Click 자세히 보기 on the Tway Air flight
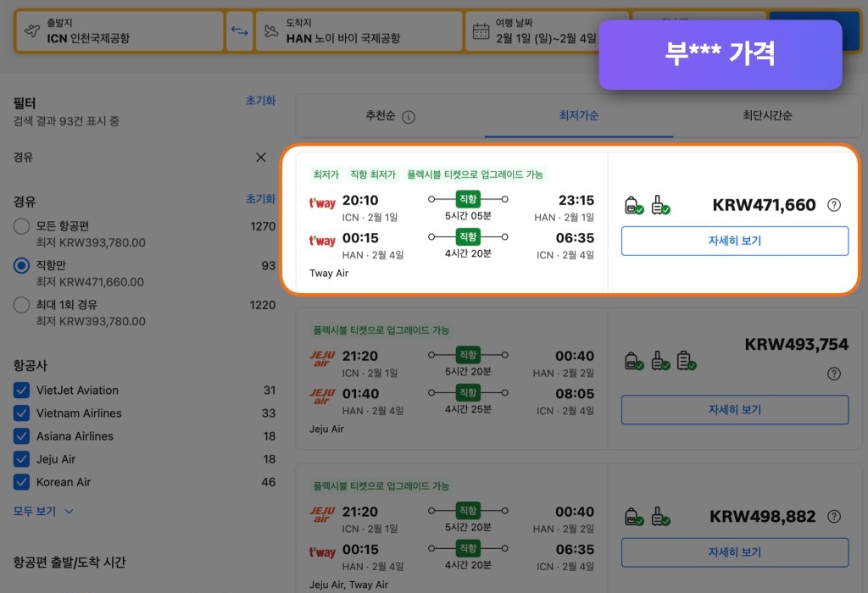The image size is (868, 593). click(735, 241)
